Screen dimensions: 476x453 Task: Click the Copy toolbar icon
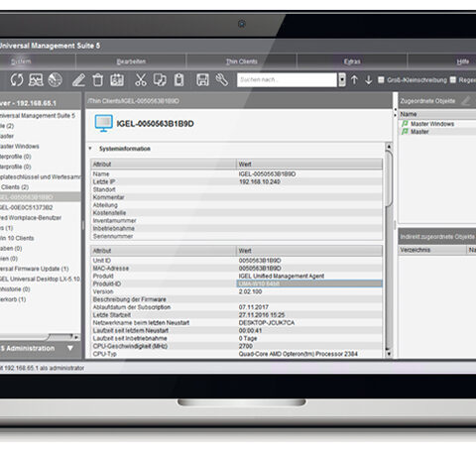pos(160,80)
